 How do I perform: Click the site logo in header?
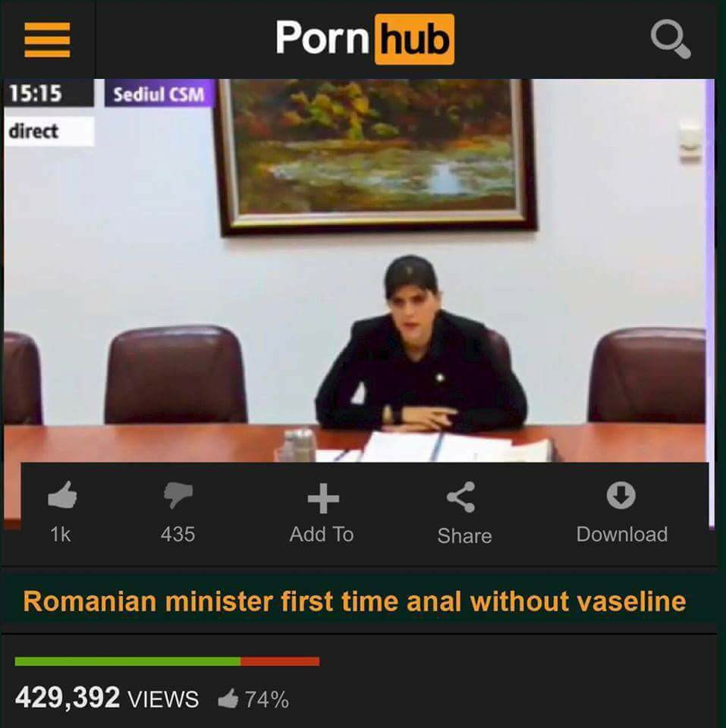[x=365, y=39]
